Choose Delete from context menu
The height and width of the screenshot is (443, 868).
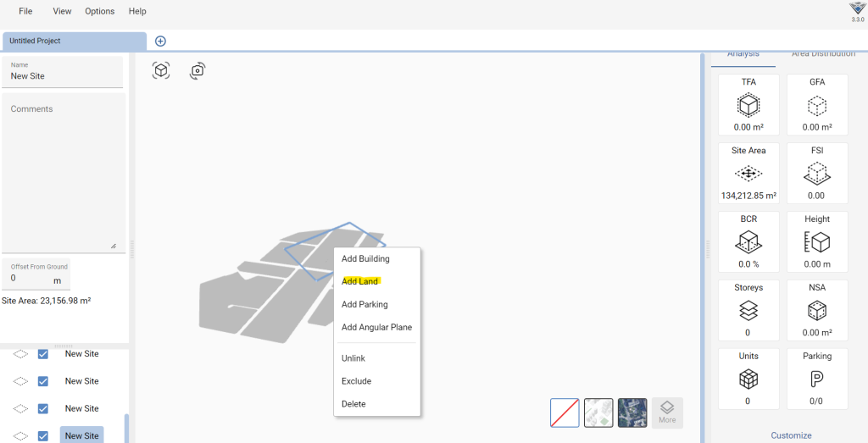pos(377,404)
